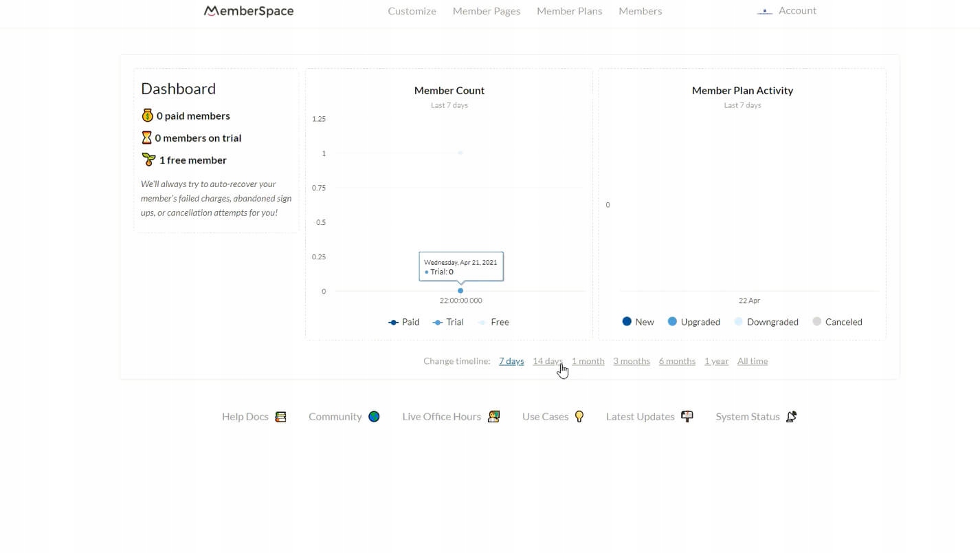Toggle the Paid series in chart legend

click(404, 322)
